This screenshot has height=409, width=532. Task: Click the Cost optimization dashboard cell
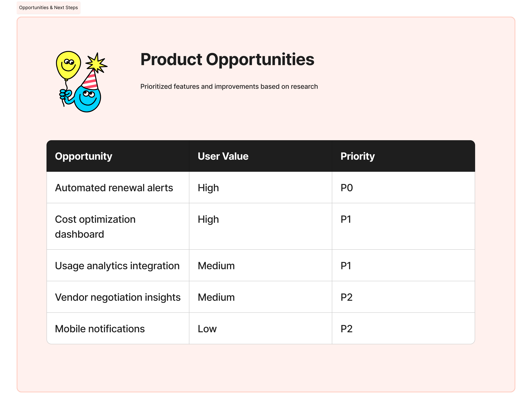(95, 226)
